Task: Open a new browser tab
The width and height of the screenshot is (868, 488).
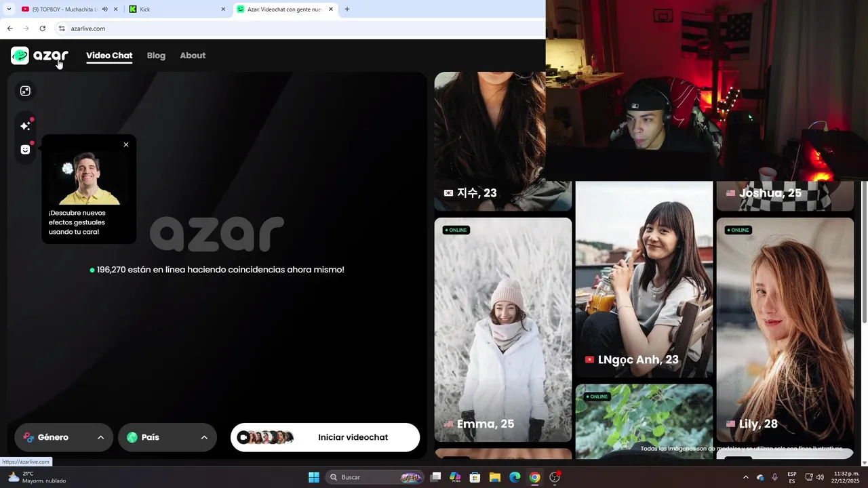Action: click(347, 9)
